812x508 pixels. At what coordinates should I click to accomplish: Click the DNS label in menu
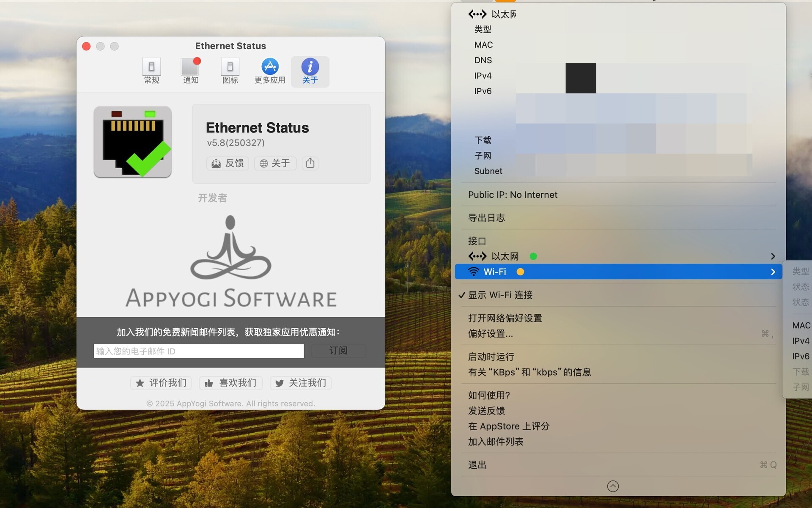pyautogui.click(x=483, y=60)
